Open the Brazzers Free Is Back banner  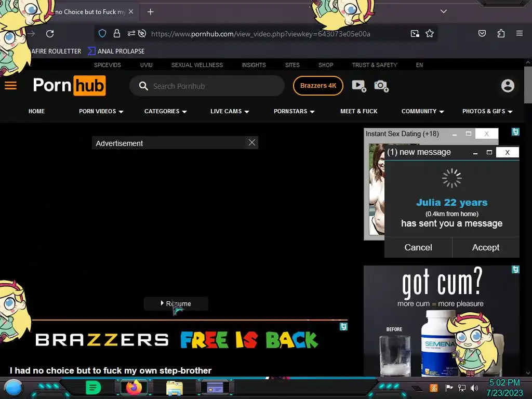[177, 340]
